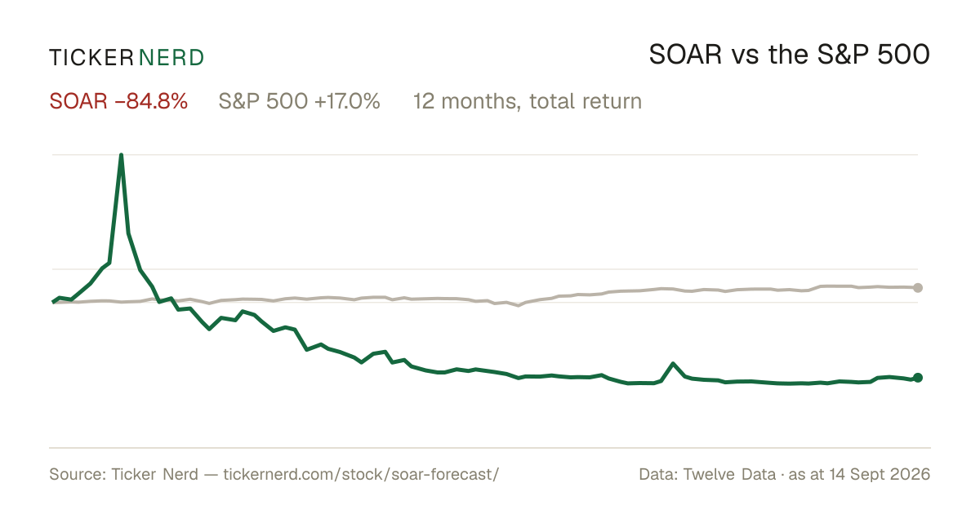980x514 pixels.
Task: Click the starting point where both lines meet
Action: coord(53,302)
